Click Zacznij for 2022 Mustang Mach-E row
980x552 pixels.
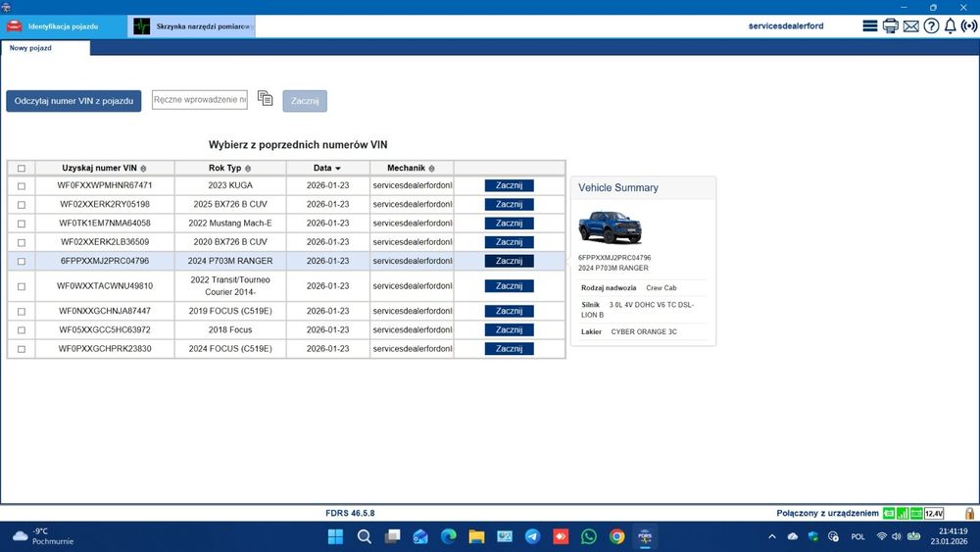(509, 224)
